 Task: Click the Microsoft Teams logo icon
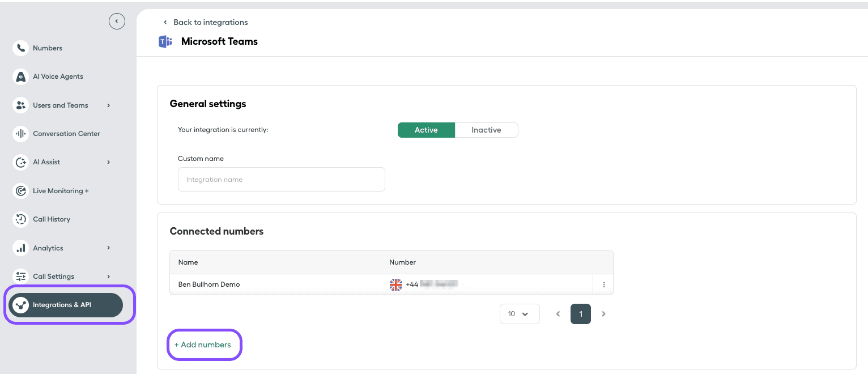(165, 41)
